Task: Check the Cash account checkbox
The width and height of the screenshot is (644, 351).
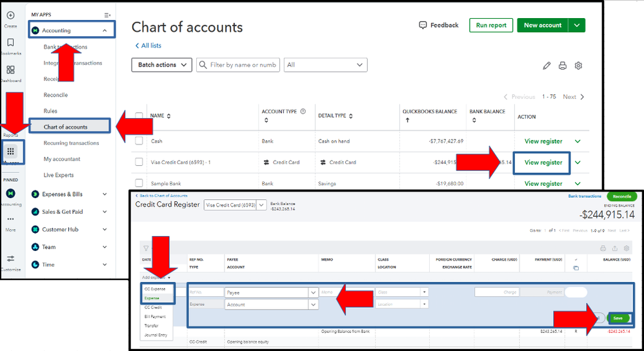Action: pyautogui.click(x=139, y=141)
